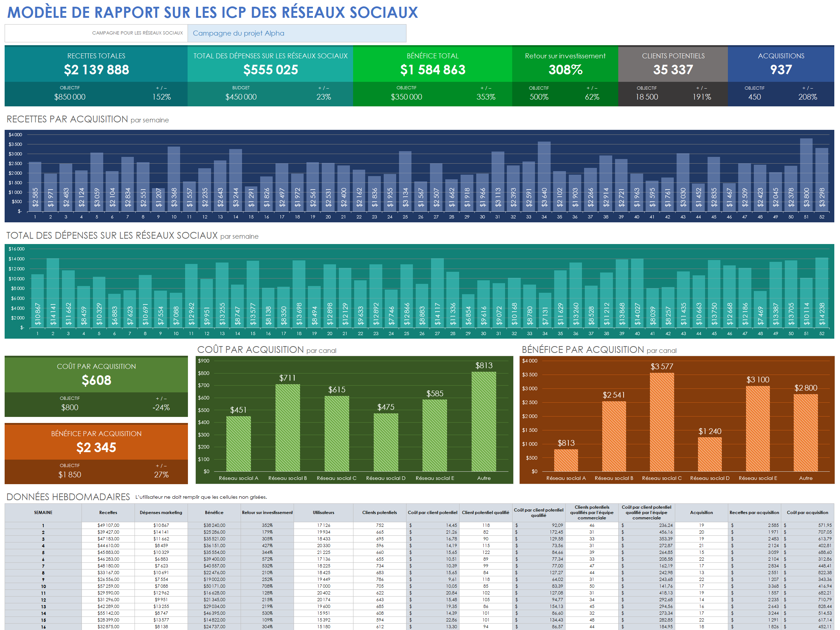This screenshot has height=630, width=840.
Task: Click the Réseau social C cost bar $615
Action: point(337,434)
